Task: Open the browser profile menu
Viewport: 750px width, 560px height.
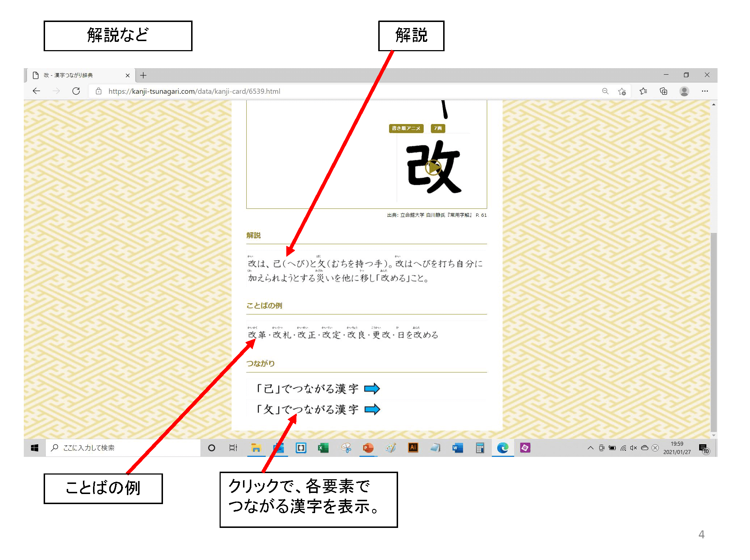Action: (x=684, y=91)
